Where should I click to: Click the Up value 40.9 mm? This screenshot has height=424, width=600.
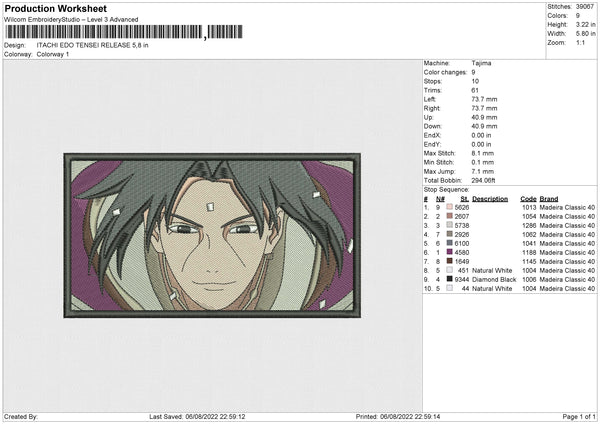click(484, 117)
